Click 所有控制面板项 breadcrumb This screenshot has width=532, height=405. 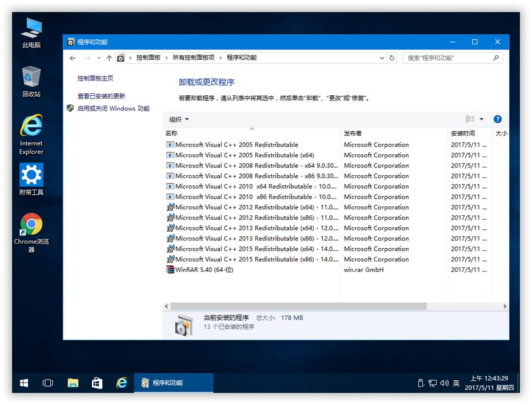(x=194, y=58)
